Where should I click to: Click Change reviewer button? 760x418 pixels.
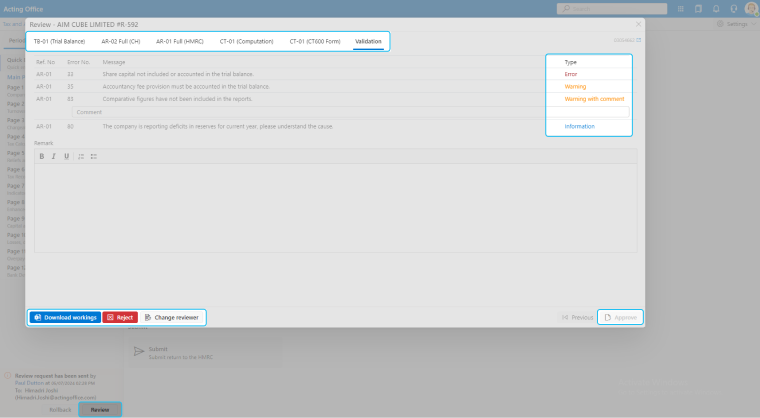click(171, 317)
